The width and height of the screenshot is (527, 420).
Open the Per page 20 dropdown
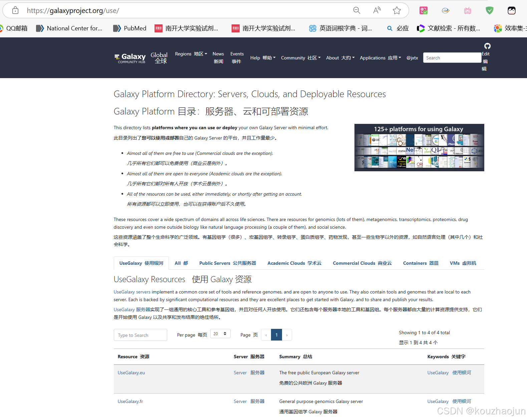(x=220, y=334)
